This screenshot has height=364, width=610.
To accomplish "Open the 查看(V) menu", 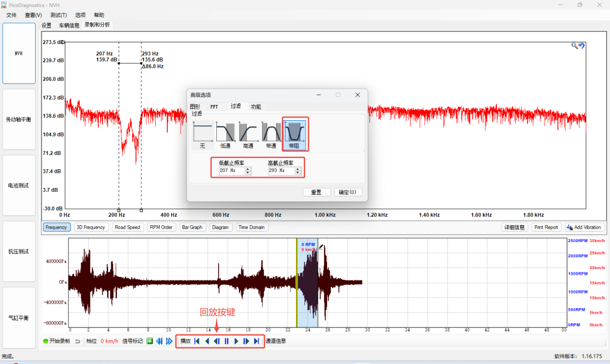I will coord(33,15).
